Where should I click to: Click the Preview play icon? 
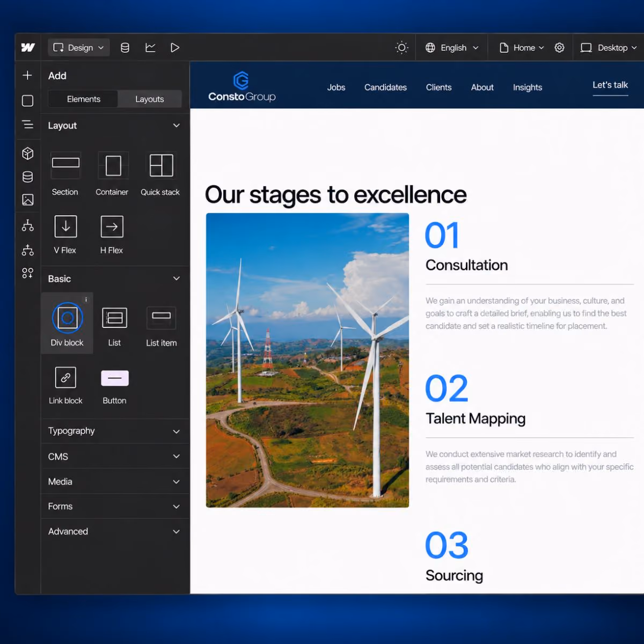(175, 48)
